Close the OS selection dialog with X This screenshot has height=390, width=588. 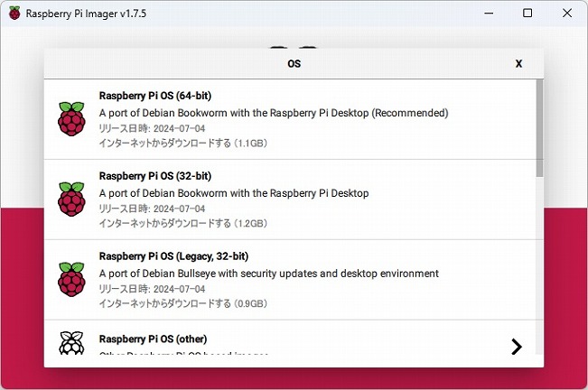pos(518,64)
